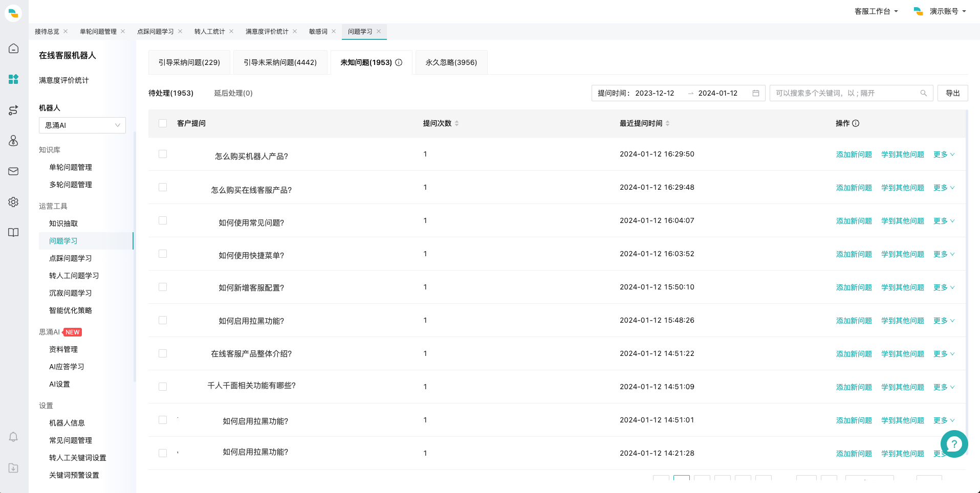Check the row 如何新增客服配置?

pyautogui.click(x=163, y=287)
